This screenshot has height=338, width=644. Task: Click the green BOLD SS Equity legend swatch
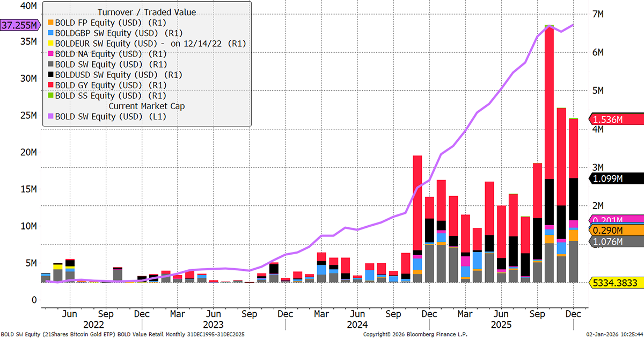[x=50, y=95]
